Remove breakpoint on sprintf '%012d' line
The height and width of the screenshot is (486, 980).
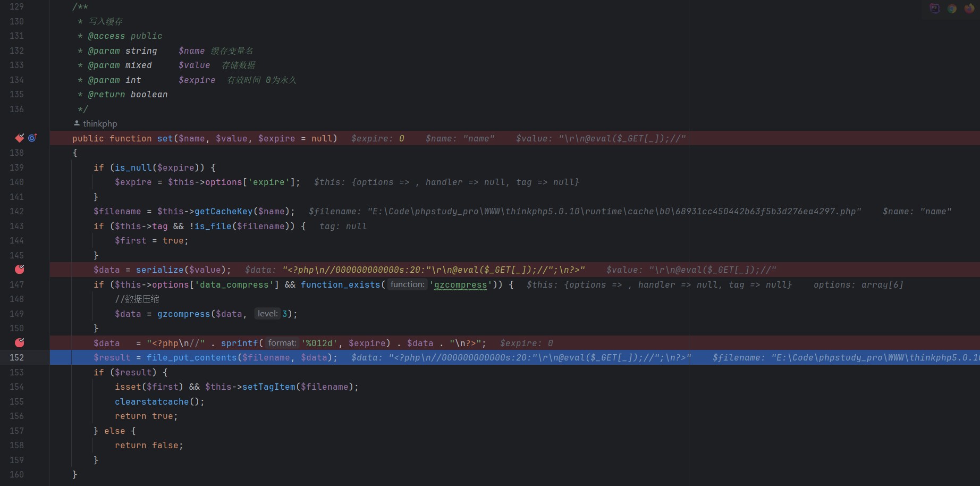point(20,342)
